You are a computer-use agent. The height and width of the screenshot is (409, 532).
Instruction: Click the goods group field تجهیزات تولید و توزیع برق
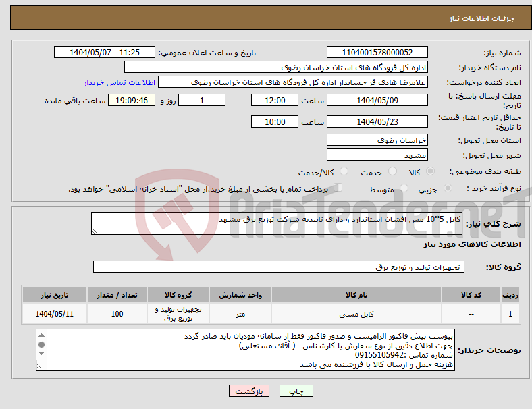[x=279, y=267]
